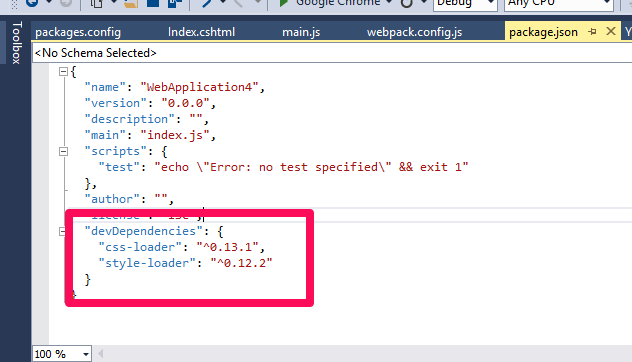Viewport: 632px width, 362px height.
Task: Click the "main" key
Action: pyautogui.click(x=105, y=135)
